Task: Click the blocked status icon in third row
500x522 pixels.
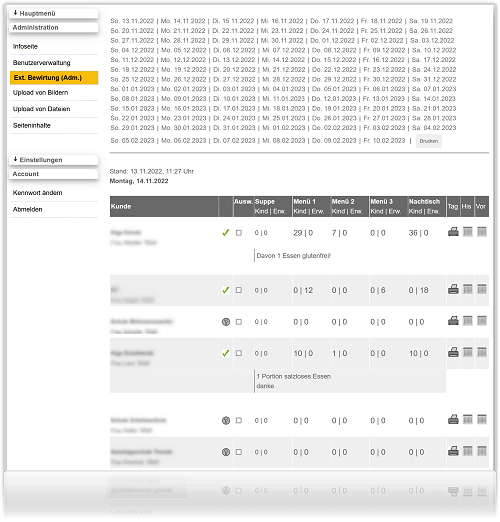Action: [226, 322]
